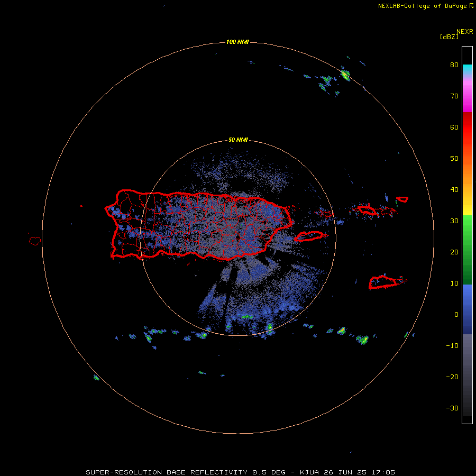Image resolution: width=476 pixels, height=476 pixels.
Task: Click the NEXR label above the color scale
Action: (x=464, y=32)
